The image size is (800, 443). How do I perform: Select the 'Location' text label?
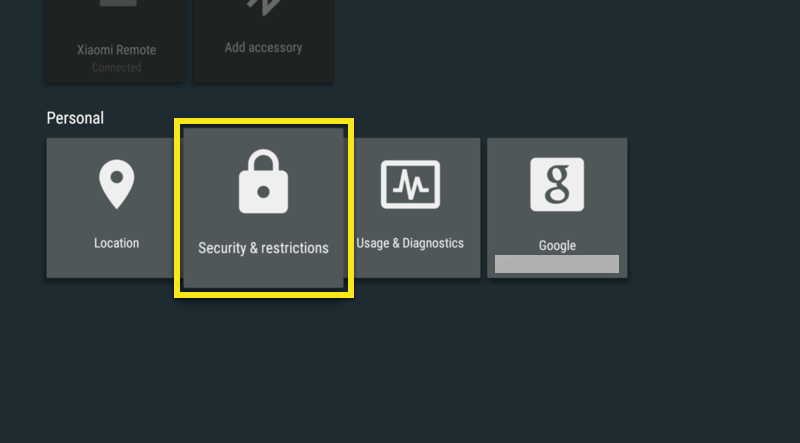(116, 243)
